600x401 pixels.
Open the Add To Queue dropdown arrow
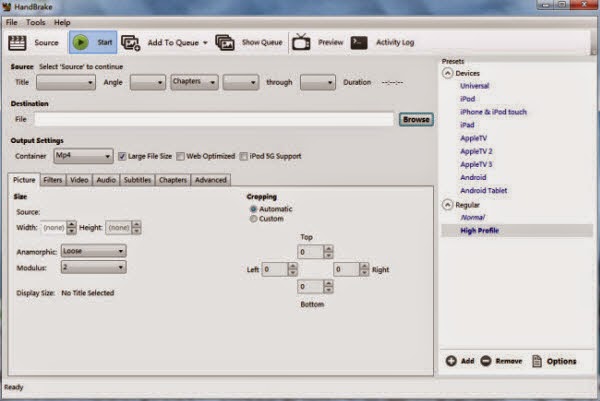click(x=205, y=43)
